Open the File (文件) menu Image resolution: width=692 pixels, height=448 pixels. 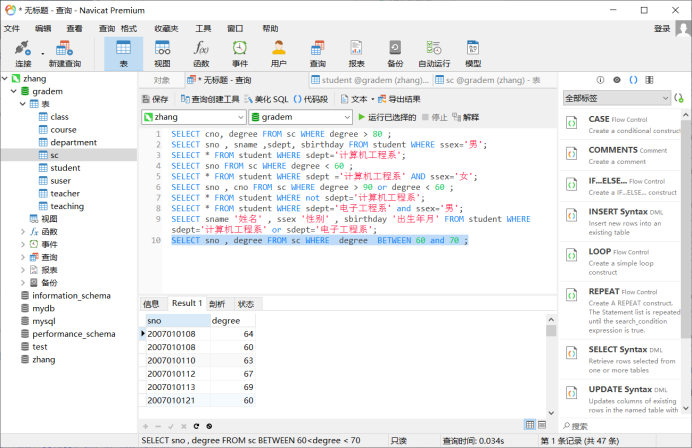(12, 29)
